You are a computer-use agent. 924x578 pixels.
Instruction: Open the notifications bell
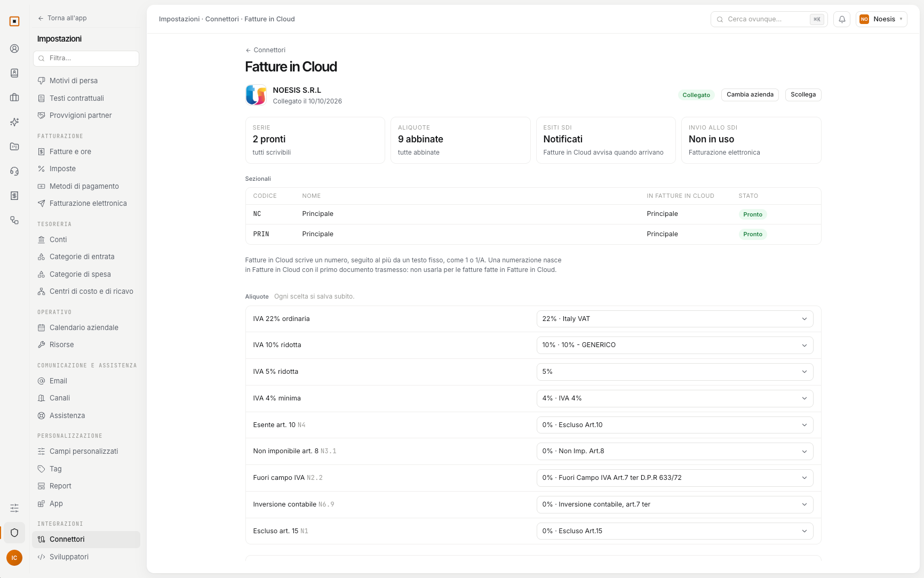[x=842, y=19]
